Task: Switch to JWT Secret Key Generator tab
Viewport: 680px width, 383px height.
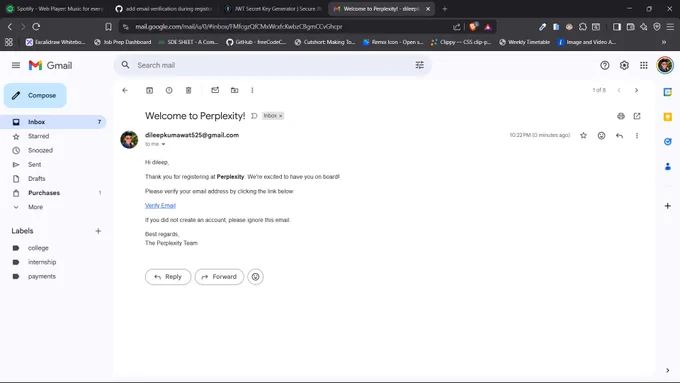Action: (x=274, y=9)
